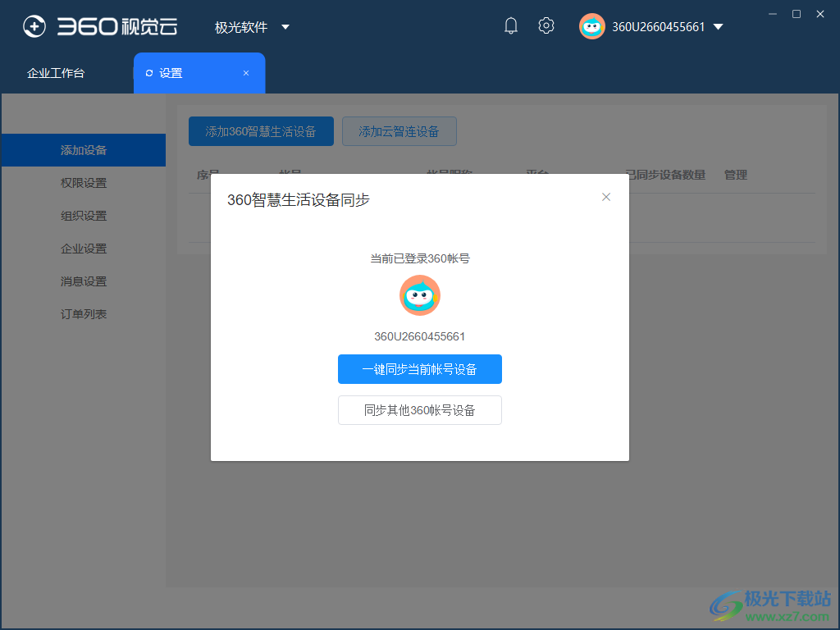
Task: Minimize the application window
Action: [773, 14]
